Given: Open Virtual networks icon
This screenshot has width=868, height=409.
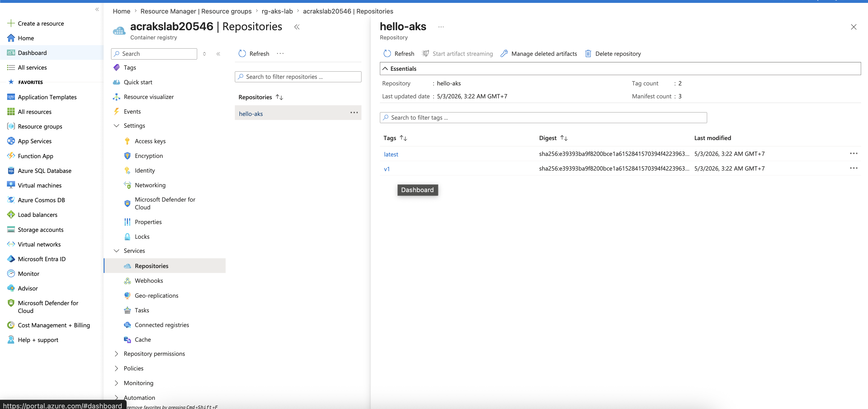Looking at the screenshot, I should coord(11,244).
